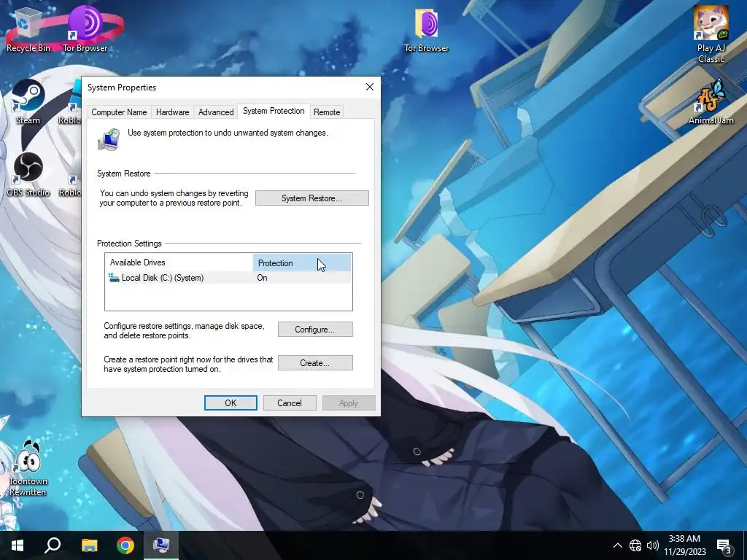Click the Configure... button

point(315,330)
